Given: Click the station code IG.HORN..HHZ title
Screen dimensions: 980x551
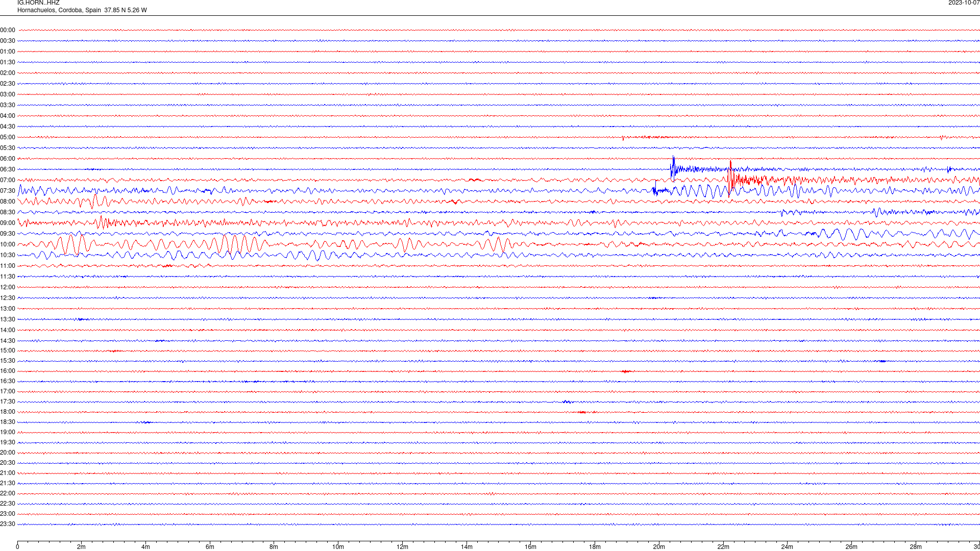Looking at the screenshot, I should (38, 3).
